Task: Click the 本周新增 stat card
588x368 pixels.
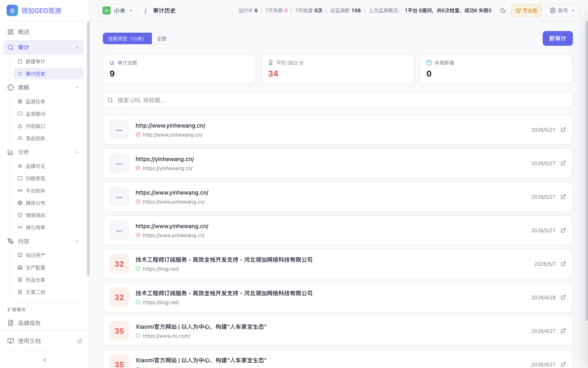Action: (496, 69)
